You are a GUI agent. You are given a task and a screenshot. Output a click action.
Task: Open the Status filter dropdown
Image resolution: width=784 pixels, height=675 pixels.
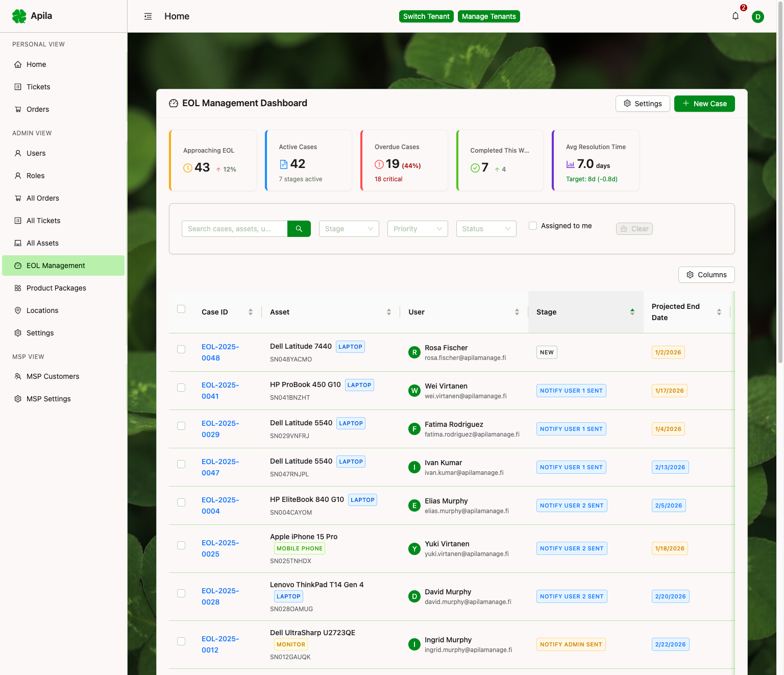coord(486,229)
